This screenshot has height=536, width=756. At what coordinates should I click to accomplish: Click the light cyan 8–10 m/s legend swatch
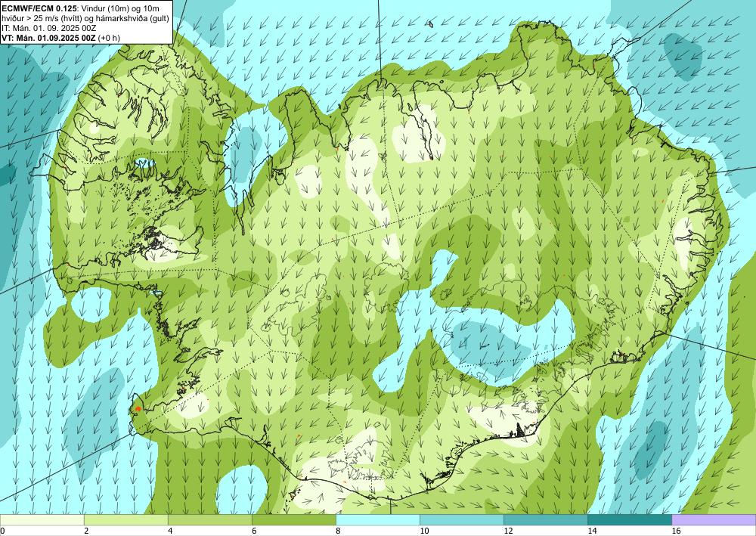tap(377, 519)
